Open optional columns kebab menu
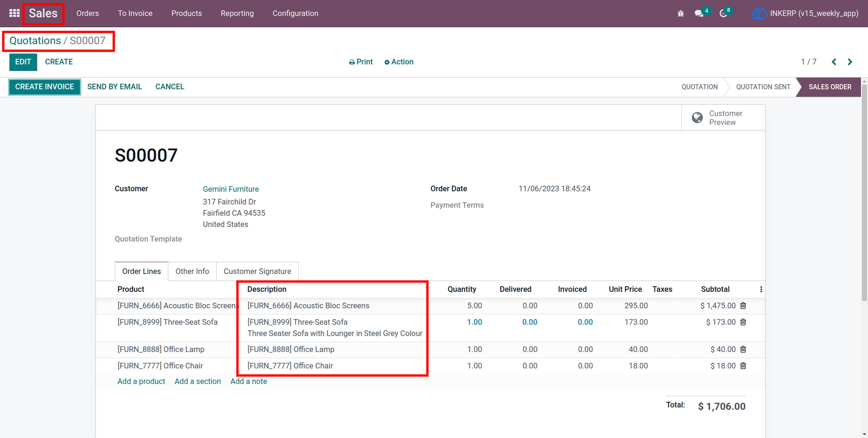 pos(761,289)
